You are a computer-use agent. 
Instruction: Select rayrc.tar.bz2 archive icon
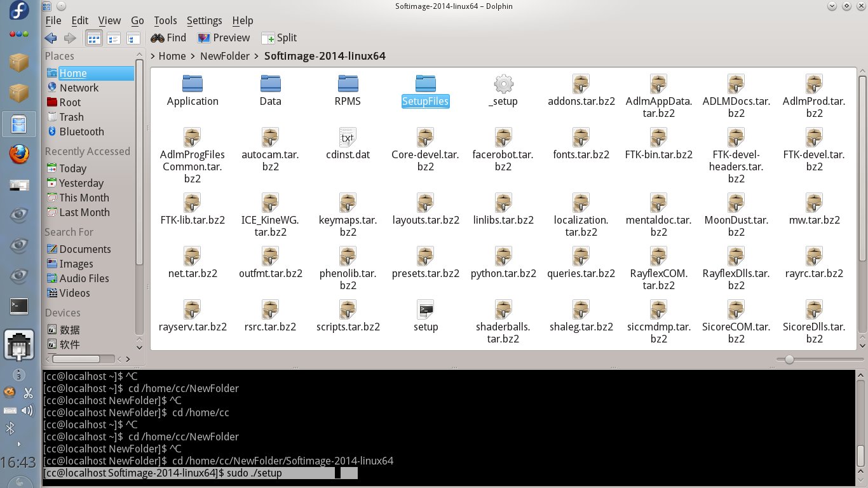click(x=815, y=255)
